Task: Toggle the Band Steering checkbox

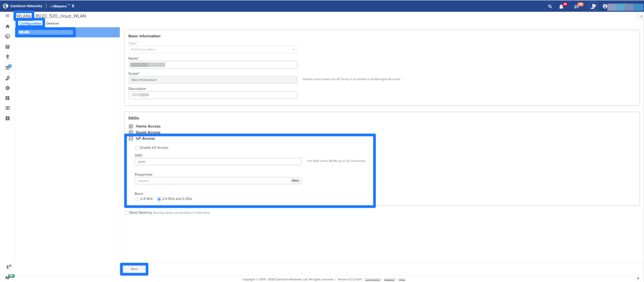Action: (127, 212)
